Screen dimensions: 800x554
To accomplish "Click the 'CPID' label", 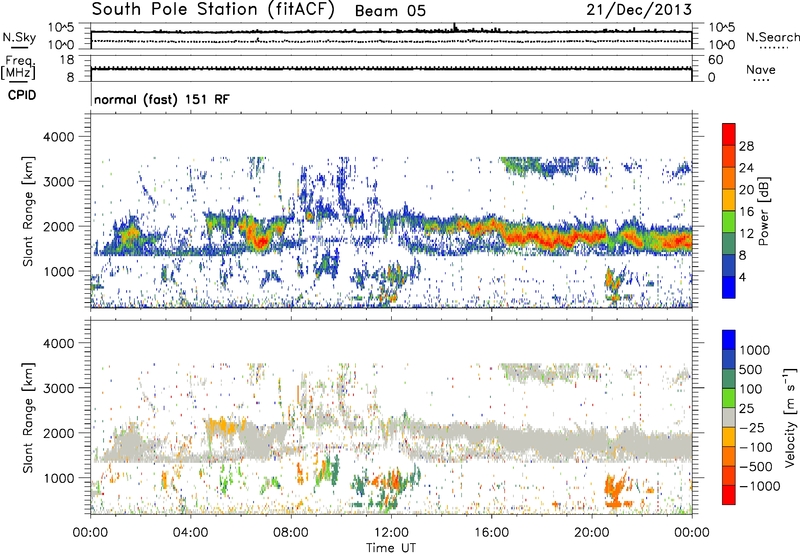I will point(22,95).
